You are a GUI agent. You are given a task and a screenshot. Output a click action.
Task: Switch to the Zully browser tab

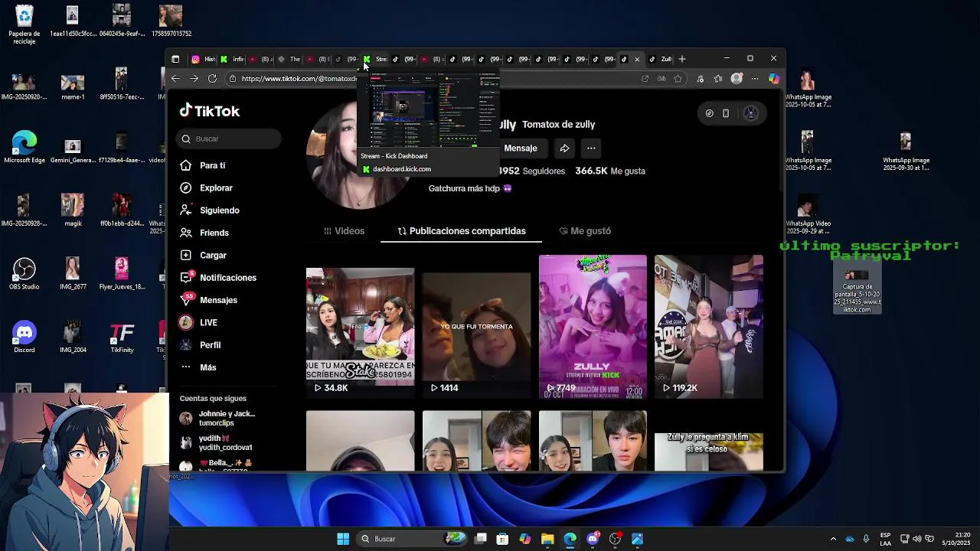pos(660,59)
